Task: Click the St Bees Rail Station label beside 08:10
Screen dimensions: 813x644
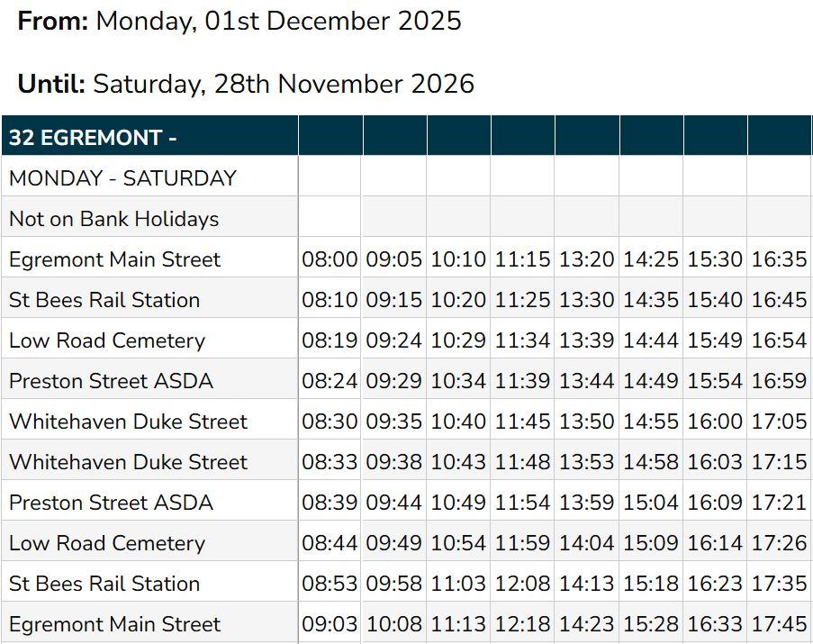Action: pos(104,300)
